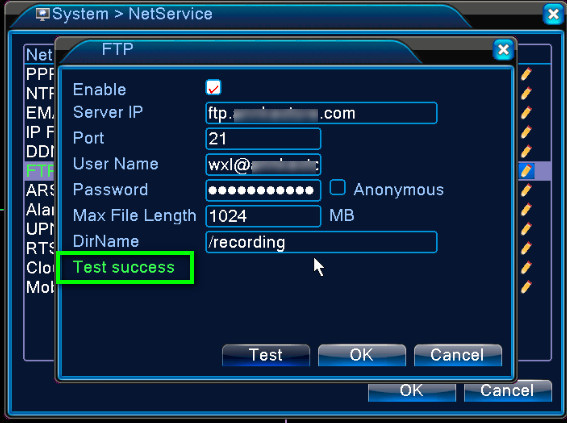Screen dimensions: 567x423
Task: Open the pencil edit icon for EMAIL row
Action: pos(526,112)
